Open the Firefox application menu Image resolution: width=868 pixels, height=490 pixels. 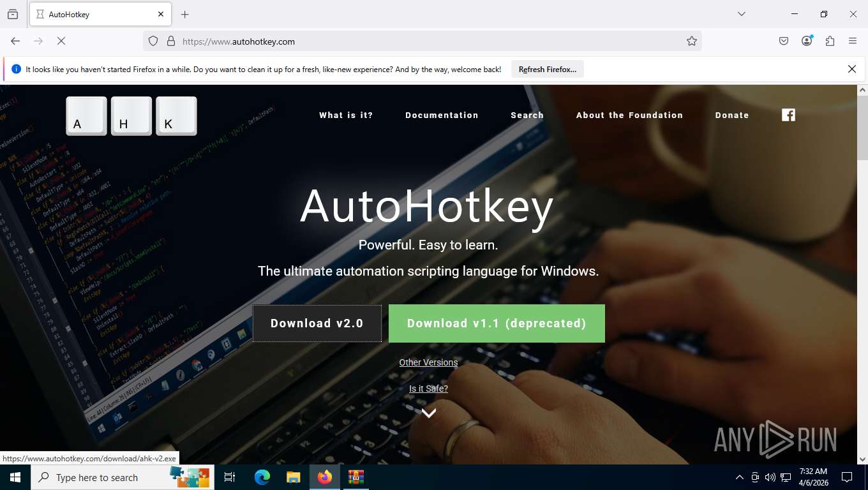point(853,41)
